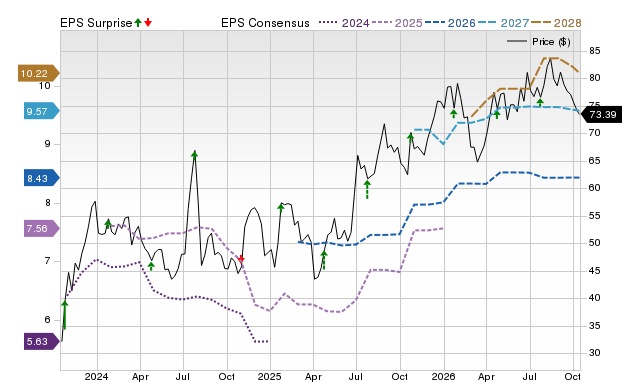Click the 2024 EPS Consensus legend entry
The height and width of the screenshot is (382, 640).
344,23
